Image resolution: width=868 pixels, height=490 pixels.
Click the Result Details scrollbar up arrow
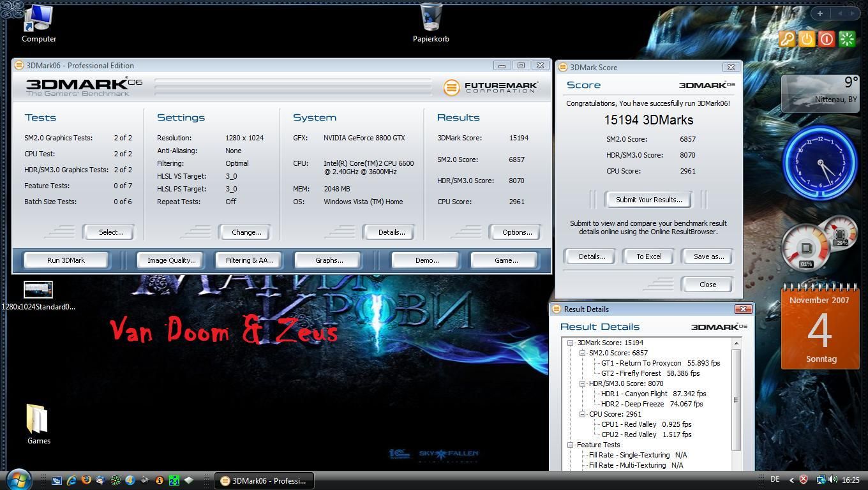tap(736, 343)
